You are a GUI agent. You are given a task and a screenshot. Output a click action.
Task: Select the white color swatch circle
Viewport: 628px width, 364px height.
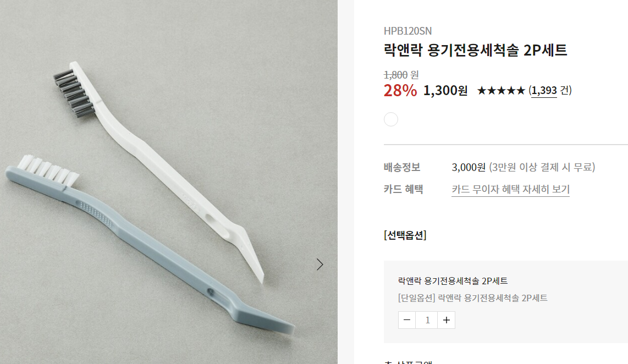click(x=391, y=119)
